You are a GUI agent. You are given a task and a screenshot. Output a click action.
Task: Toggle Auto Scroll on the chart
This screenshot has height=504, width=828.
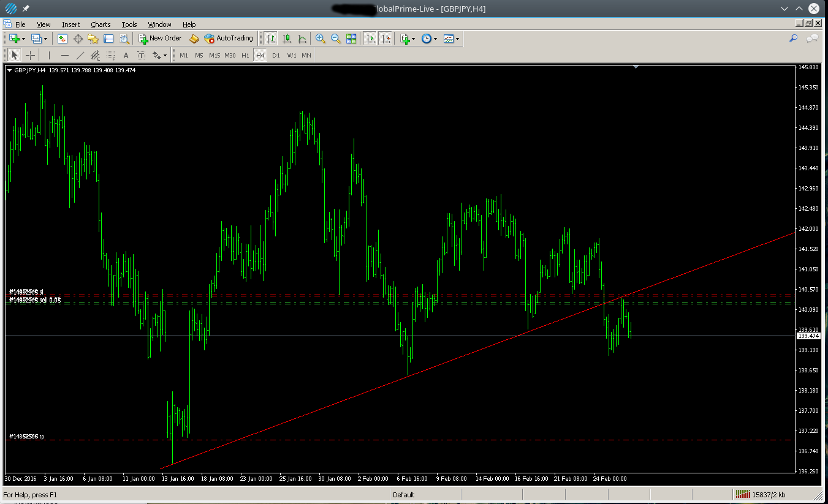(370, 38)
